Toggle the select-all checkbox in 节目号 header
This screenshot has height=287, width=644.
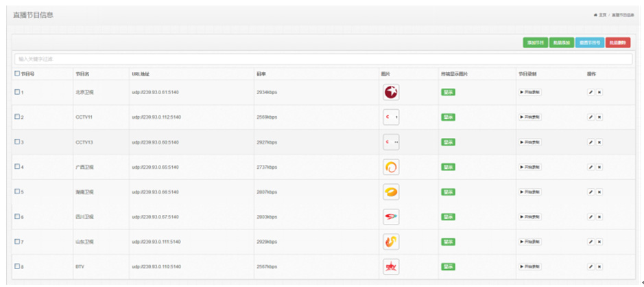(17, 73)
